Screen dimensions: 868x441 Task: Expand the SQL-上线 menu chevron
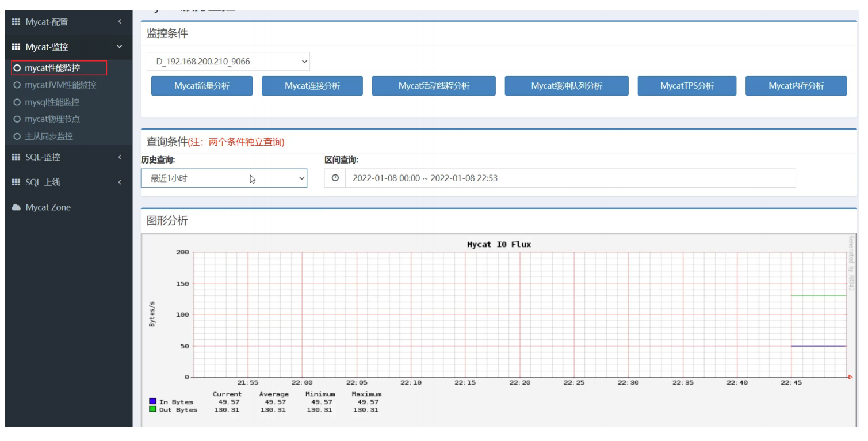point(120,183)
